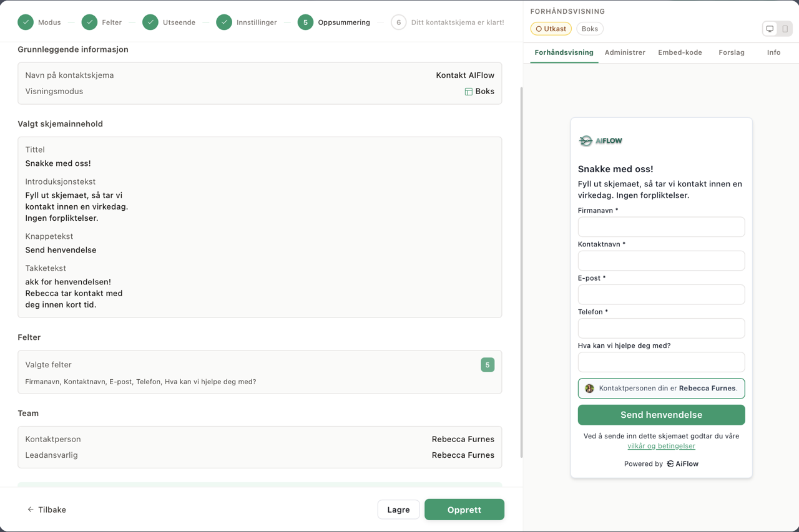This screenshot has height=532, width=799.
Task: Click the E-post input field
Action: pos(661,294)
